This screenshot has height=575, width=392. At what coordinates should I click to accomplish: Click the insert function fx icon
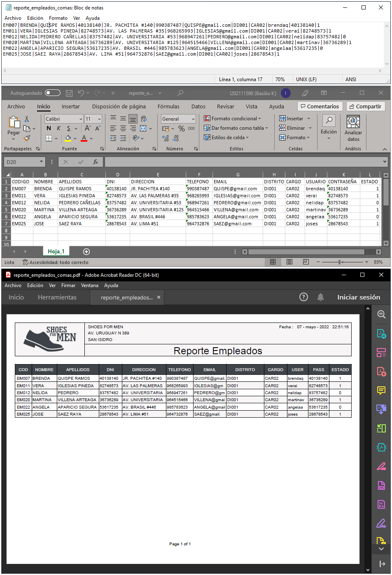(x=96, y=162)
